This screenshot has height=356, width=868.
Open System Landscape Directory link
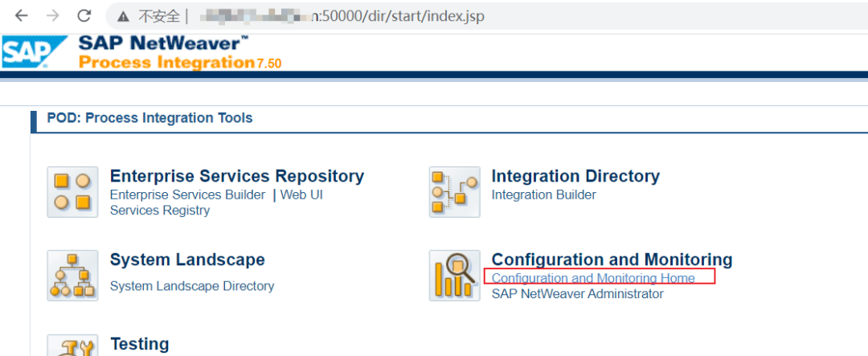[x=192, y=286]
